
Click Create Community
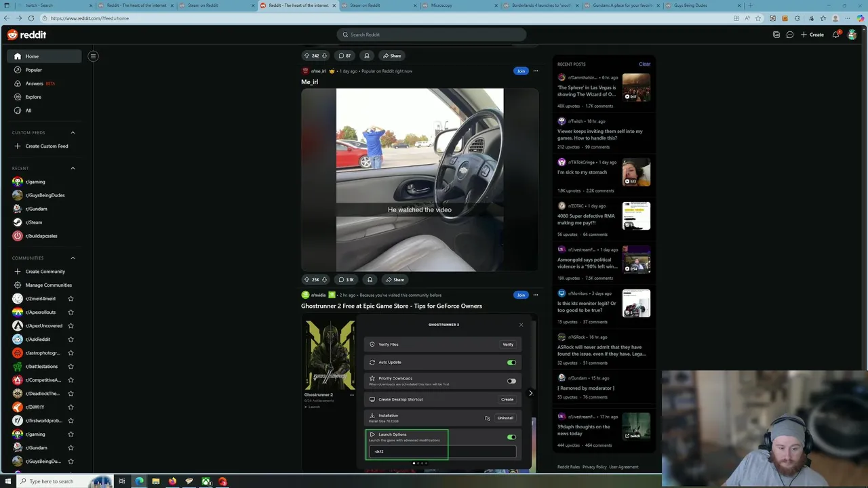(44, 271)
